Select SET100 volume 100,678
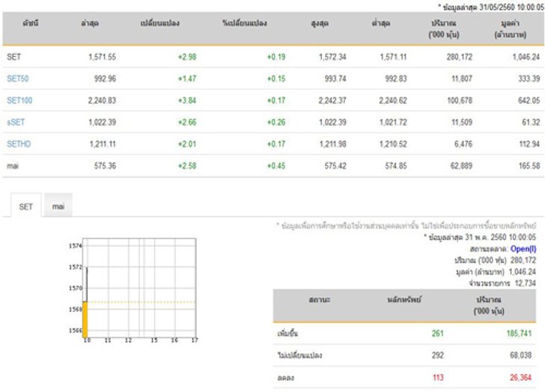This screenshot has height=392, width=545. tap(460, 100)
